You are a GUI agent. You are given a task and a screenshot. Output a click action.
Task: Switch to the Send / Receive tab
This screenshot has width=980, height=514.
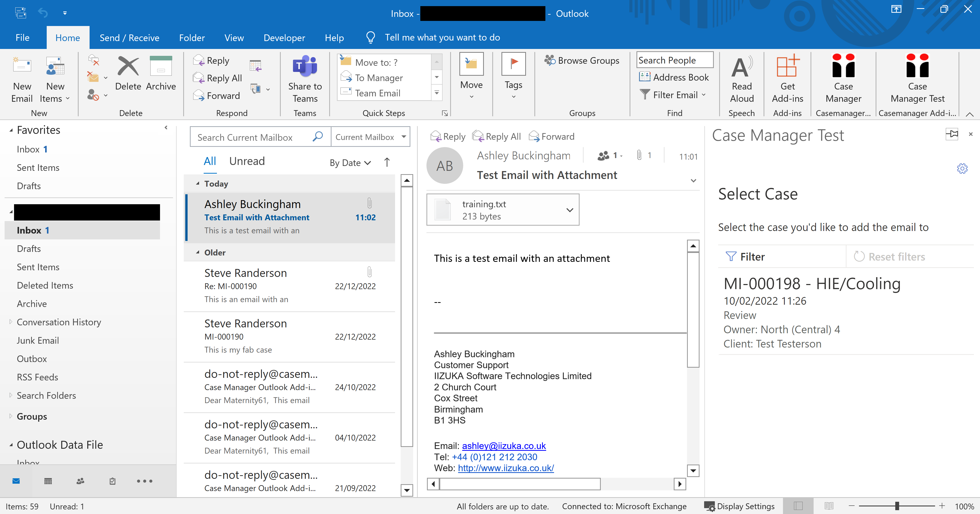(x=129, y=38)
